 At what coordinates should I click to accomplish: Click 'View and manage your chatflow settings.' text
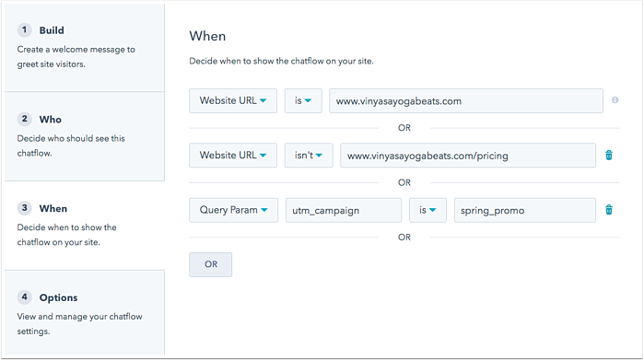pos(79,324)
